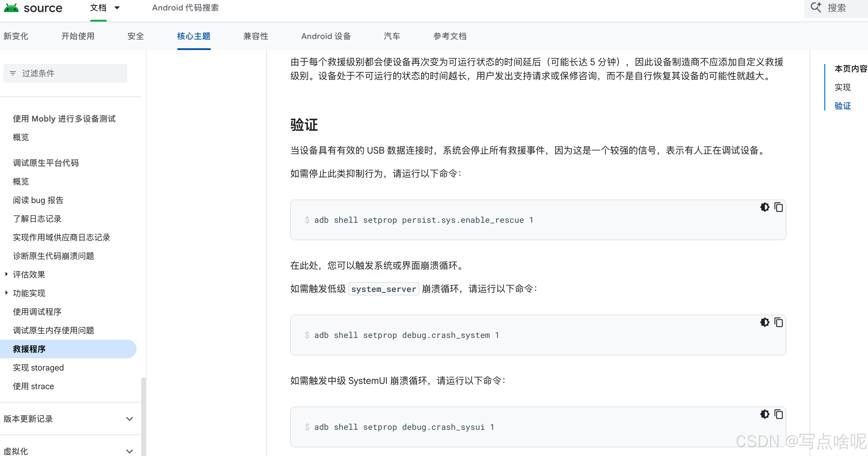868x456 pixels.
Task: Toggle dark theme on enable_rescue code block
Action: 765,207
